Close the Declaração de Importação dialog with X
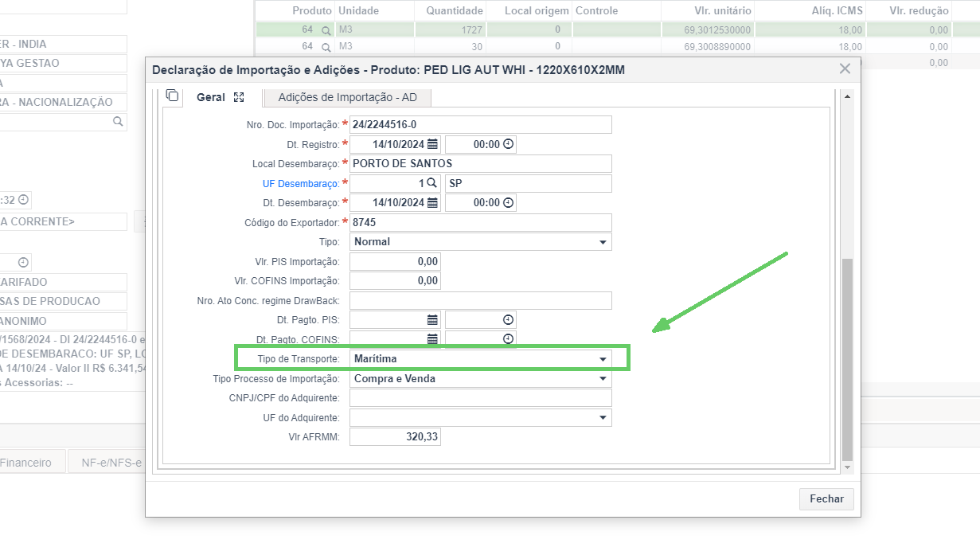This screenshot has height=555, width=980. pyautogui.click(x=845, y=69)
